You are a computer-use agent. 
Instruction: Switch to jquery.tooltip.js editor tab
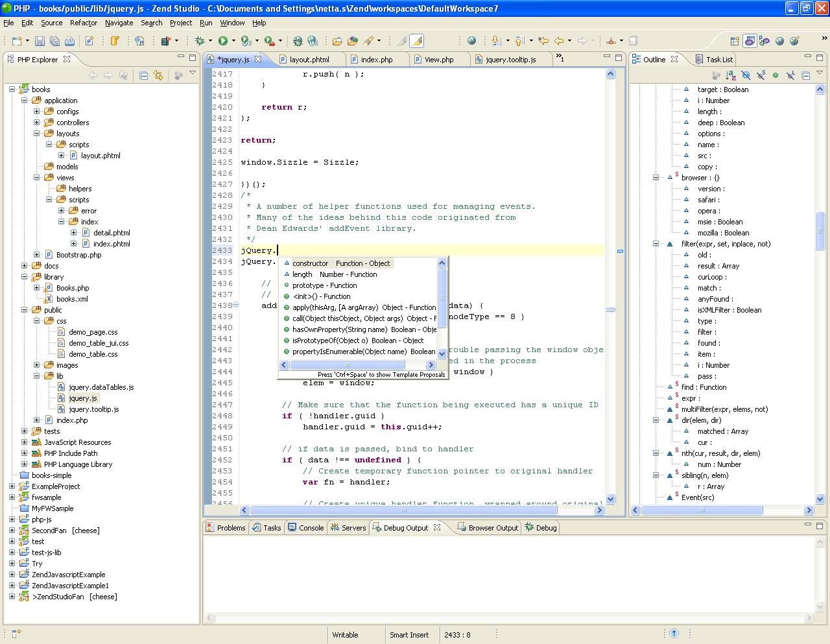pyautogui.click(x=510, y=60)
